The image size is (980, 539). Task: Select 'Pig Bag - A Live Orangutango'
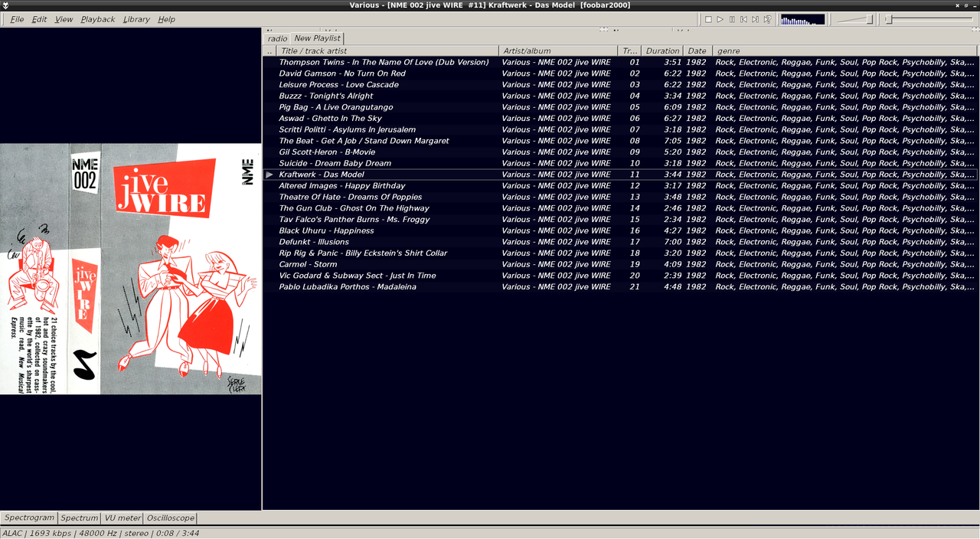(336, 107)
